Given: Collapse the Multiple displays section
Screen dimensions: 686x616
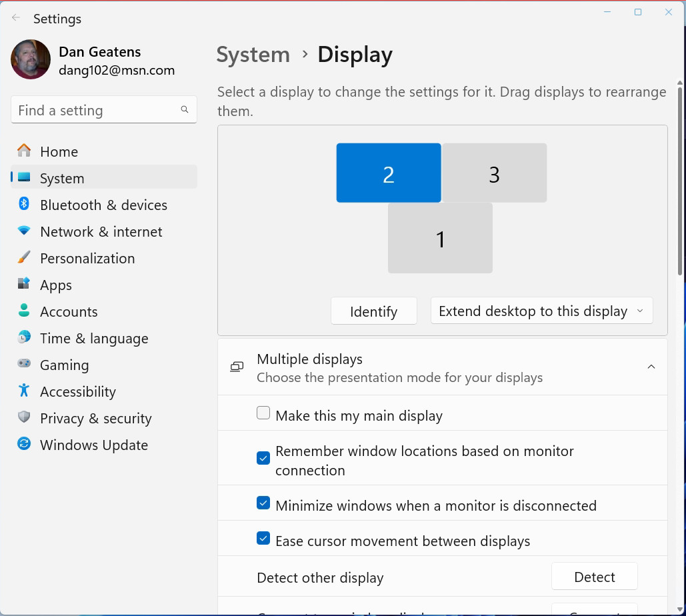Looking at the screenshot, I should point(651,367).
